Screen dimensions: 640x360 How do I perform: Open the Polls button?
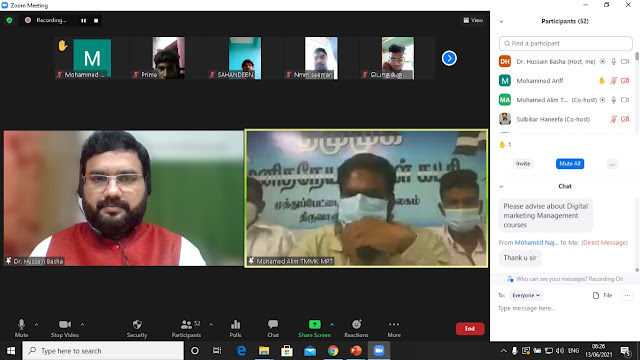pyautogui.click(x=235, y=328)
